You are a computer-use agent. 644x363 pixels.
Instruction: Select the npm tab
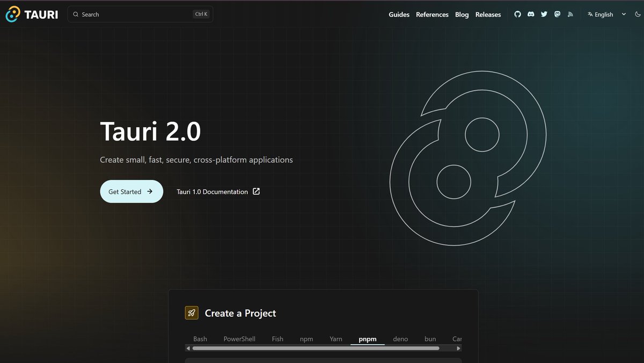point(306,339)
